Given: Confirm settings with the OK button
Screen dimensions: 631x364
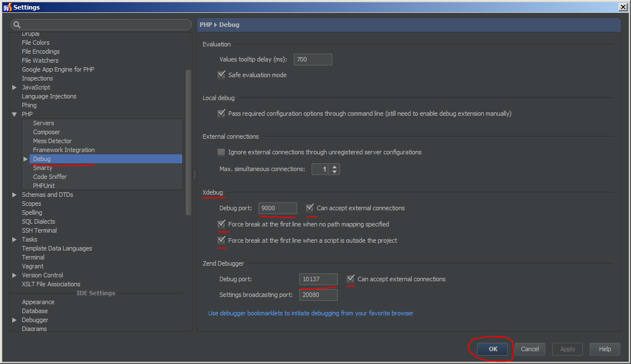Looking at the screenshot, I should click(493, 349).
